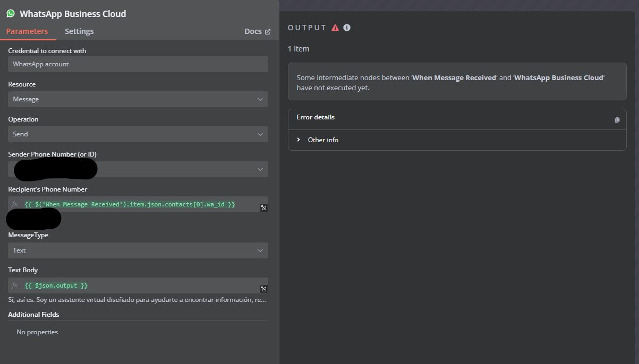
Task: Click the fx icon in Recipient's Phone Number field
Action: point(15,204)
